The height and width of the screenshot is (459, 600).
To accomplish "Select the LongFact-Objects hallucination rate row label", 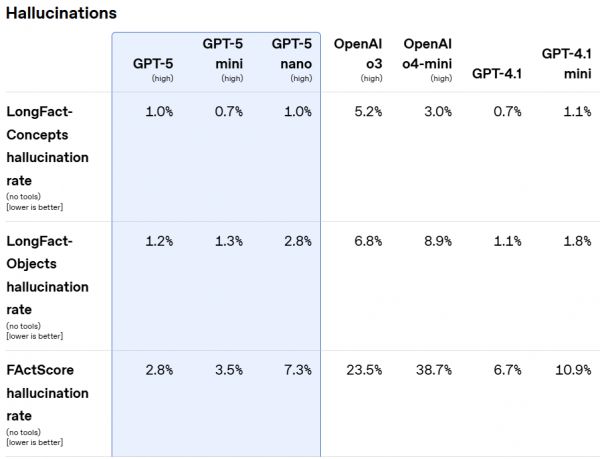I will click(47, 264).
